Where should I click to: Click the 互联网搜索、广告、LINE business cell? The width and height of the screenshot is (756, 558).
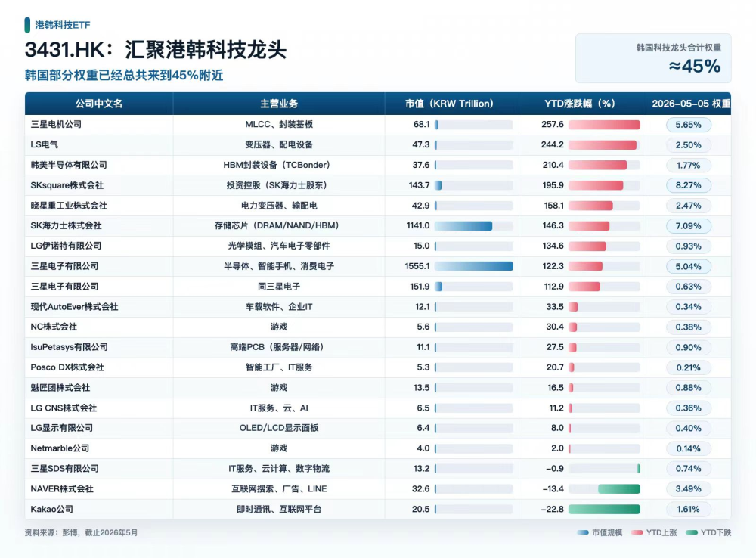pos(279,488)
